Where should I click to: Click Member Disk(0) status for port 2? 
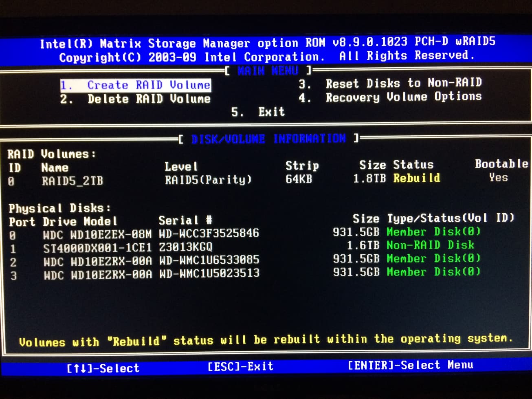[x=433, y=258]
